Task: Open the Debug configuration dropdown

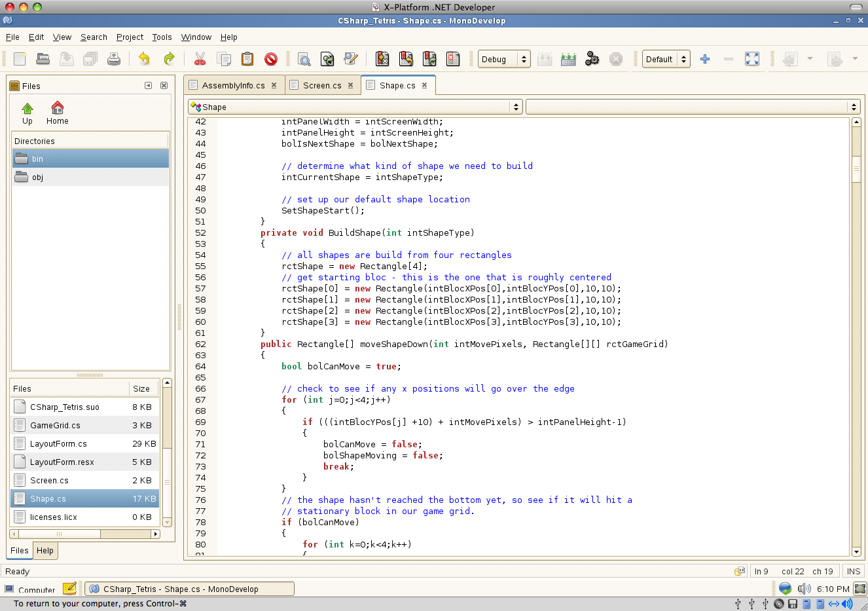Action: pos(504,59)
